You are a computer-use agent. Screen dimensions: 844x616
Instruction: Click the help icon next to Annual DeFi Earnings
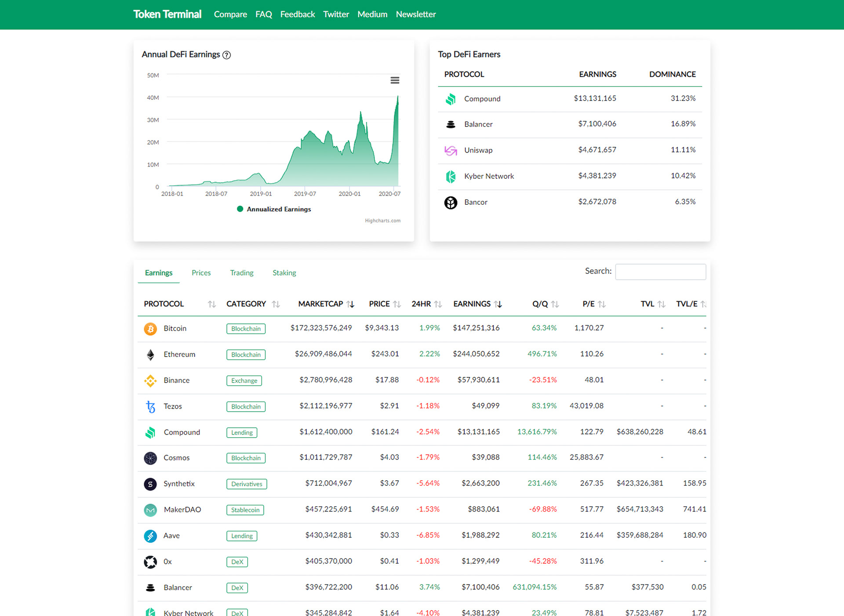[226, 55]
